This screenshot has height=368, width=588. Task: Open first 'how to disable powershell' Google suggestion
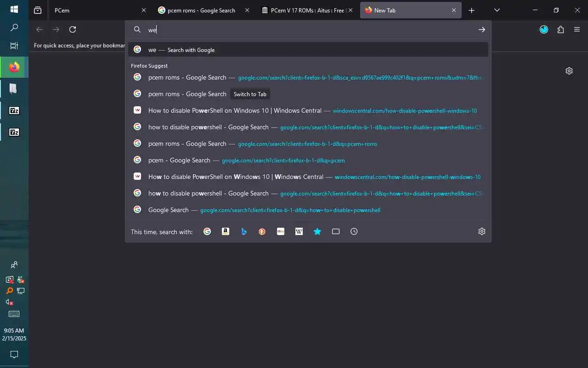coord(308,127)
